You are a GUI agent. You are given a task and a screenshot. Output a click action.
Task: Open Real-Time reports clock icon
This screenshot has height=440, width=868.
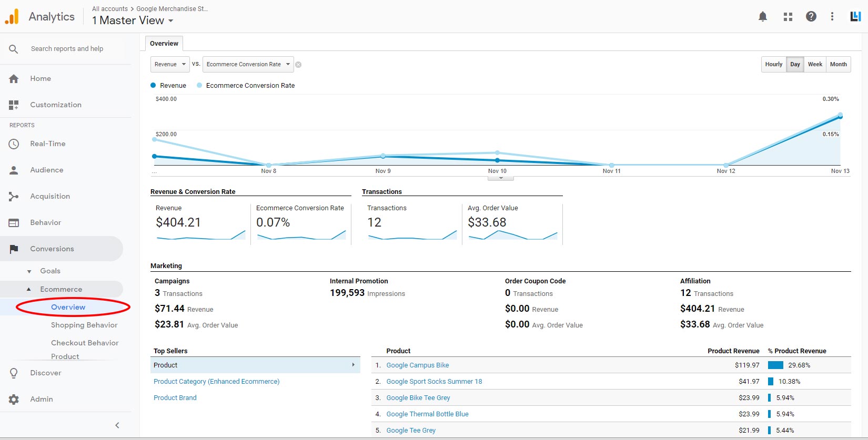[14, 144]
